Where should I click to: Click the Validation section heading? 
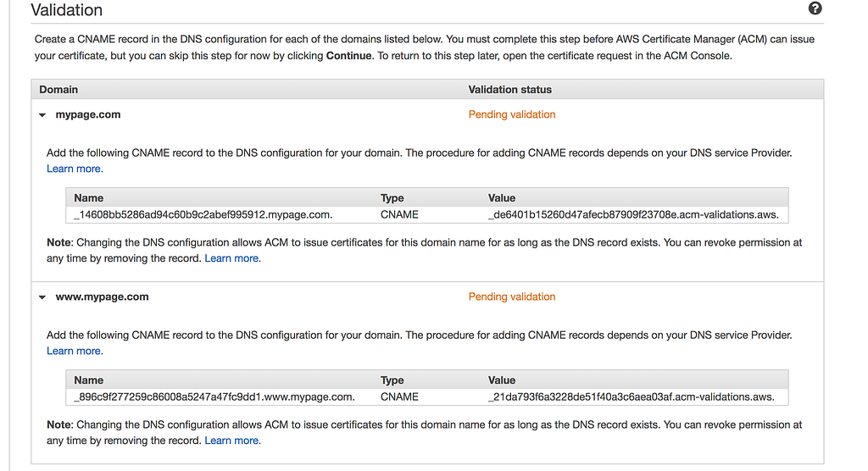(66, 10)
